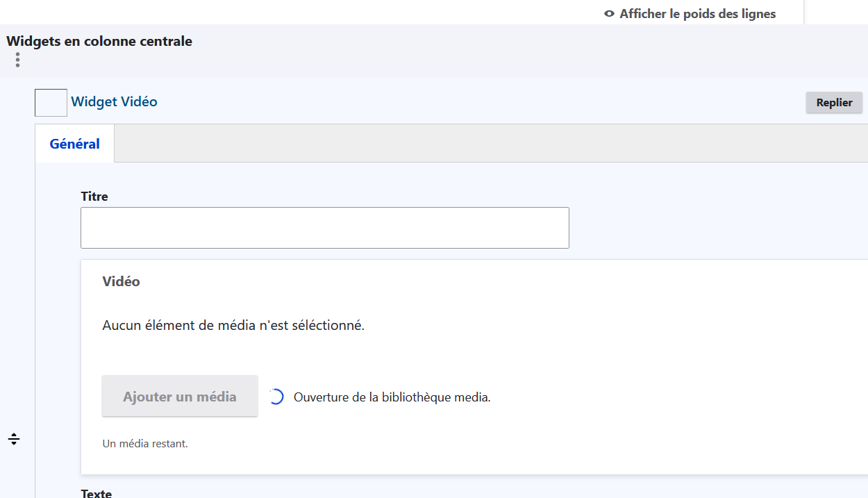Click the Un média restant hint text
The height and width of the screenshot is (498, 868).
(145, 443)
